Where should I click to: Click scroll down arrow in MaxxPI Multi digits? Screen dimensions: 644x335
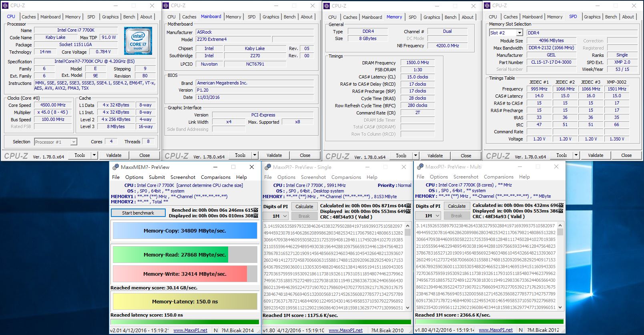pyautogui.click(x=560, y=307)
